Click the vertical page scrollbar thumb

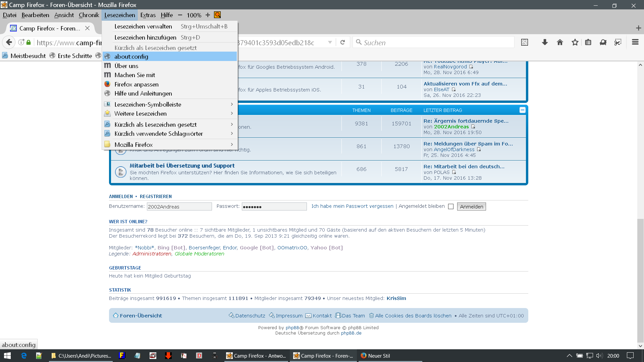click(640, 280)
